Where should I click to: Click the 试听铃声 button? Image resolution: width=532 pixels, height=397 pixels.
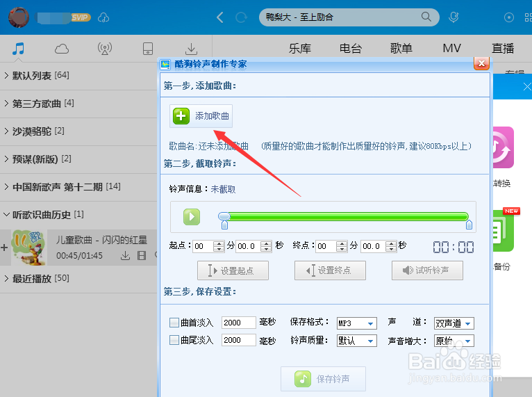(427, 270)
